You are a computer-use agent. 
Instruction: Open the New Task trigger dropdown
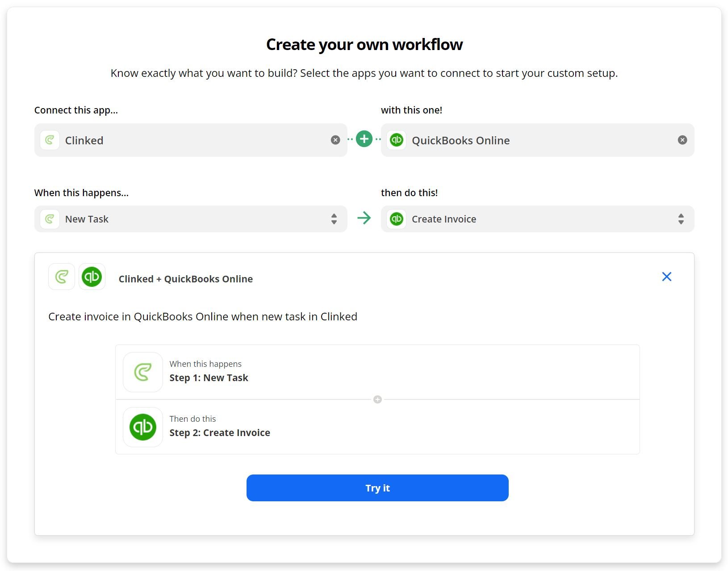click(x=191, y=219)
